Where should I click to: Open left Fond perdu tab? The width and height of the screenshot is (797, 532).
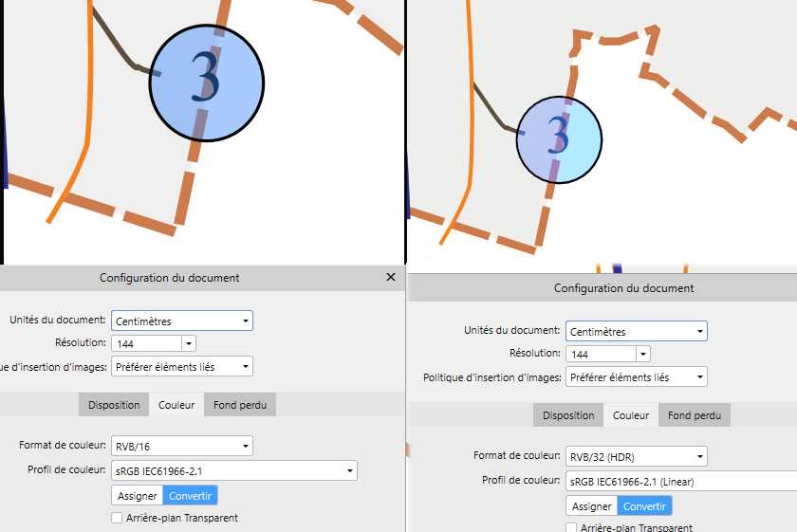240,405
